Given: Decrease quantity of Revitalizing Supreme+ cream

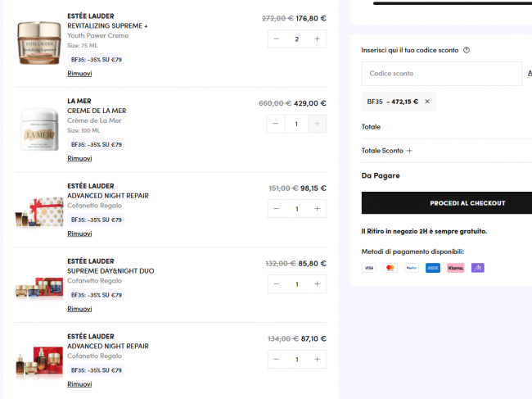Looking at the screenshot, I should click(277, 39).
